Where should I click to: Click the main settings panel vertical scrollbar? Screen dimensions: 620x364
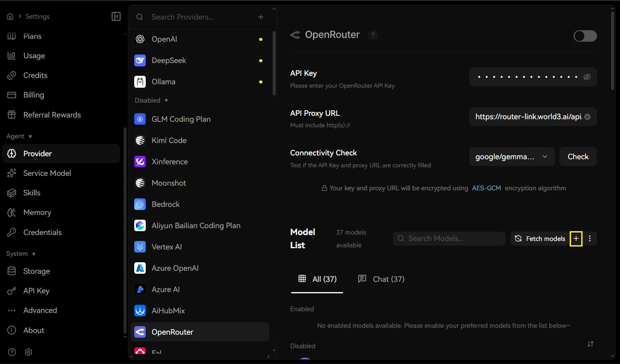[x=613, y=51]
